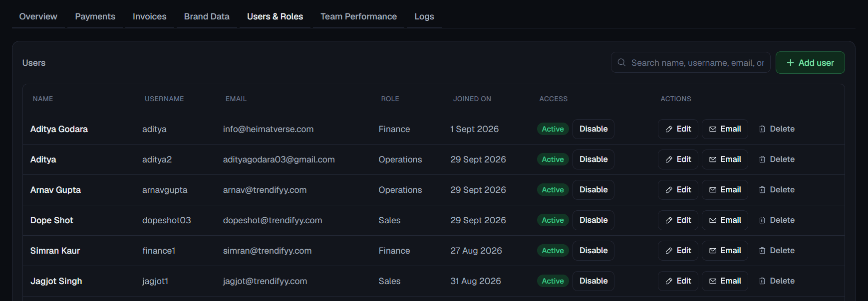
Task: Click email info@heimatverse.com
Action: tap(268, 129)
